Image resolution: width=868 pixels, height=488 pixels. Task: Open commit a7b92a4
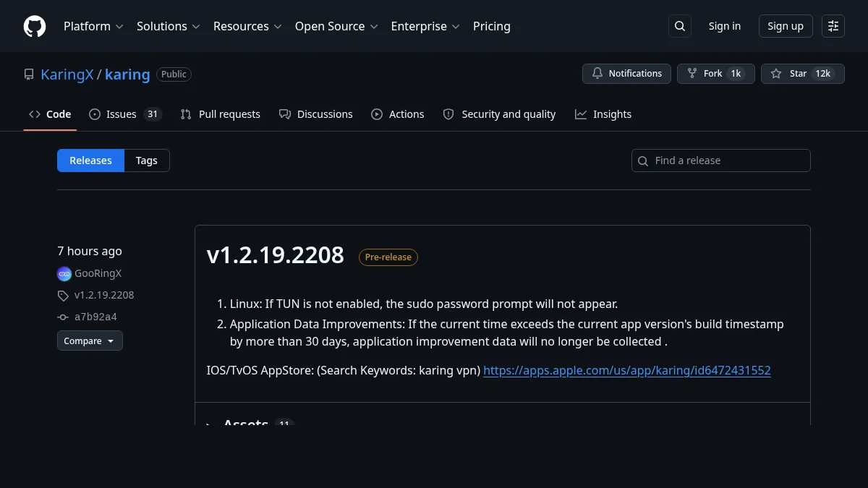(x=95, y=317)
